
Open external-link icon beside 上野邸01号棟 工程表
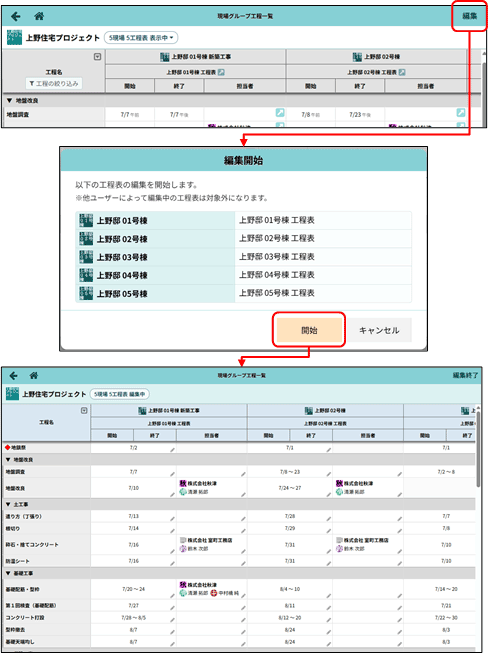coord(221,72)
